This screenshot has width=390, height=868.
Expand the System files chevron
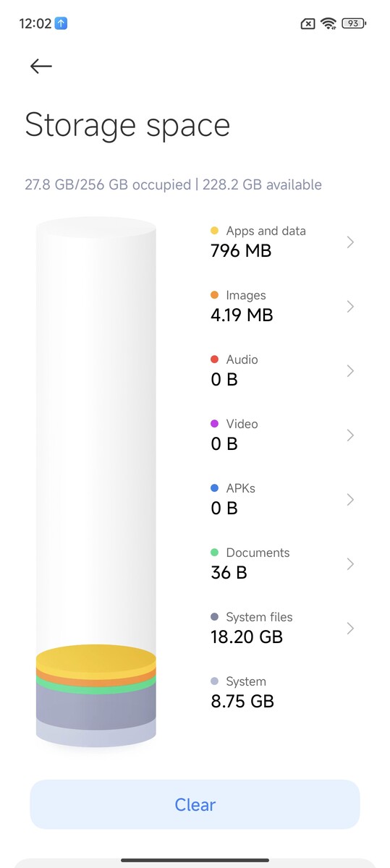pyautogui.click(x=350, y=629)
